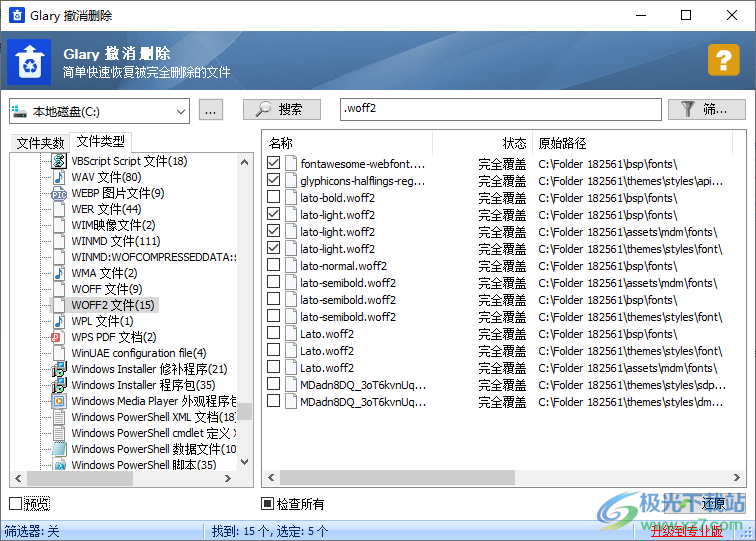Click file list horizontal scroll left arrow

pos(271,477)
